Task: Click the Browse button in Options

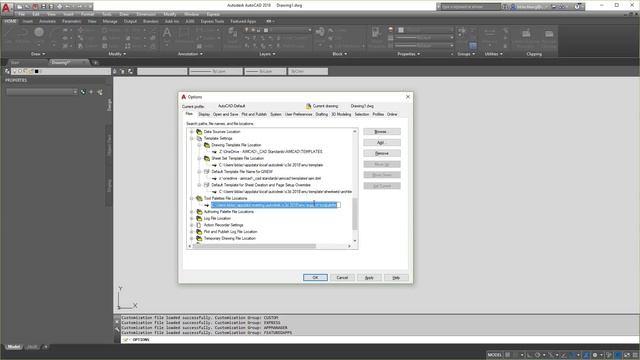Action: 382,132
